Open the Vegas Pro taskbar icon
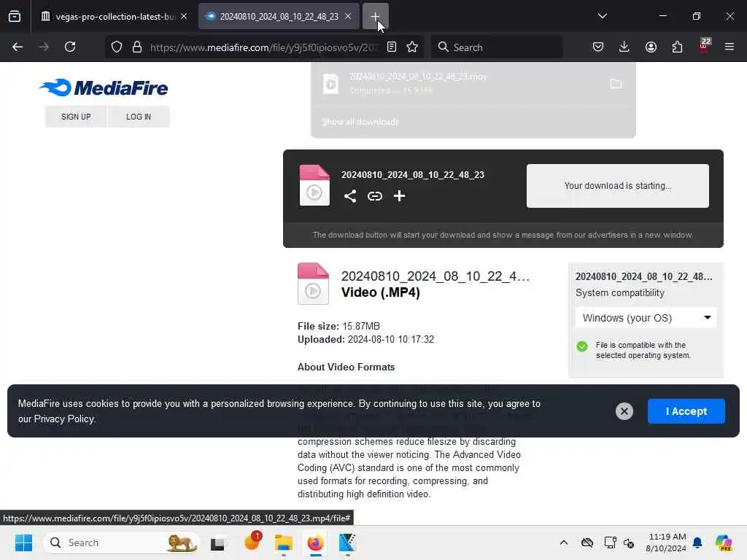 point(347,542)
